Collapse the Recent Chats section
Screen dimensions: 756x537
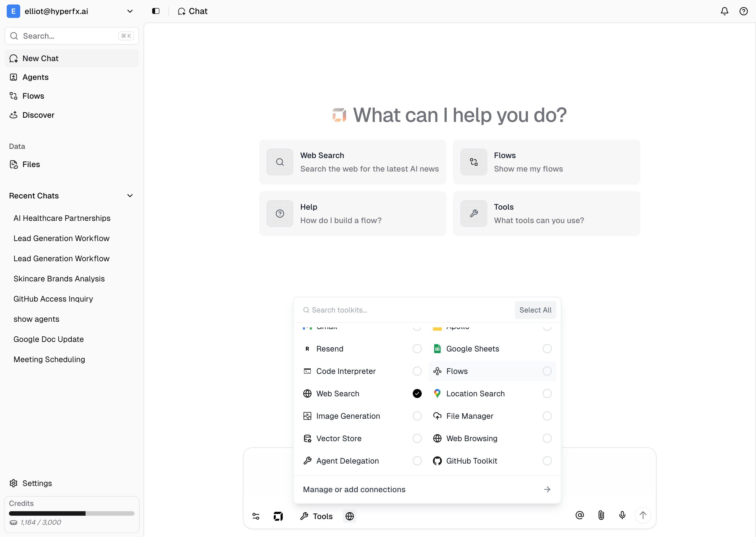point(130,196)
